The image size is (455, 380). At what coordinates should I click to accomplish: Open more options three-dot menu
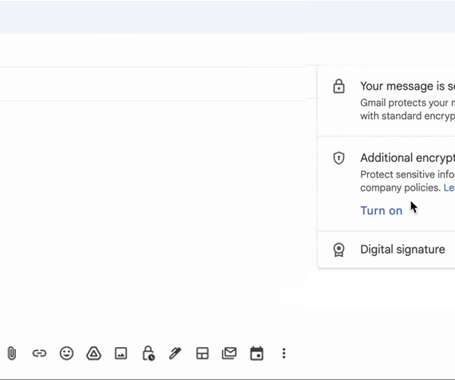click(x=284, y=353)
